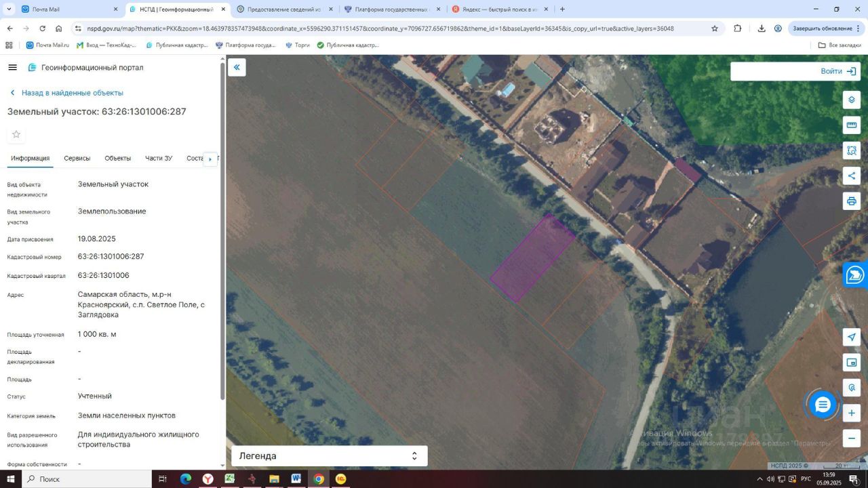Select the highlighted purple land plot on map
868x488 pixels.
coord(533,258)
